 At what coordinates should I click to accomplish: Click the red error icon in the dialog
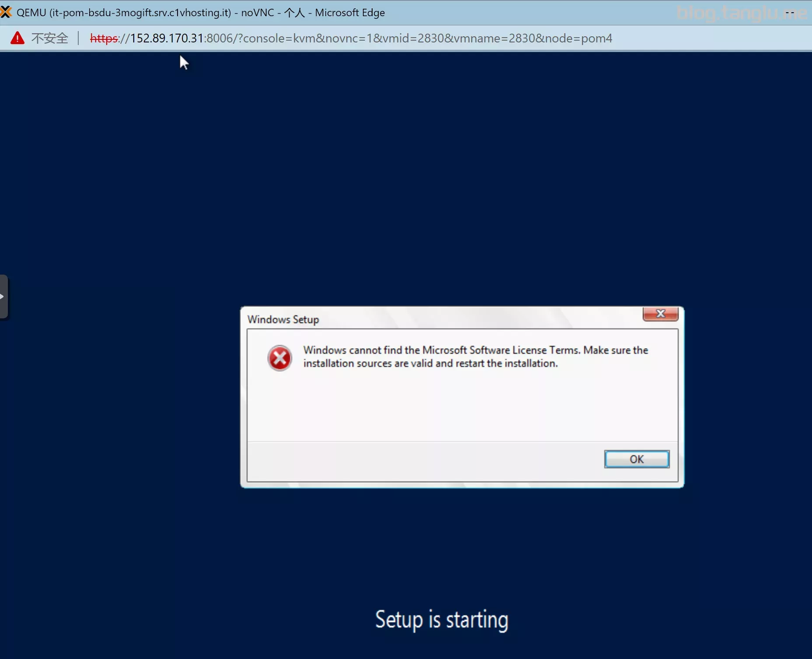[x=280, y=358]
